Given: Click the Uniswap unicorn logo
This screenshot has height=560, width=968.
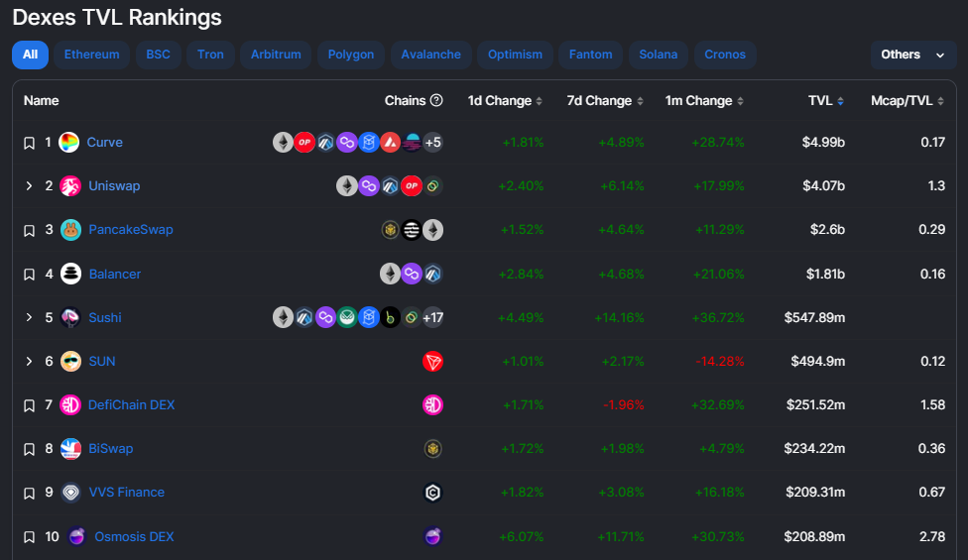Looking at the screenshot, I should pos(70,185).
